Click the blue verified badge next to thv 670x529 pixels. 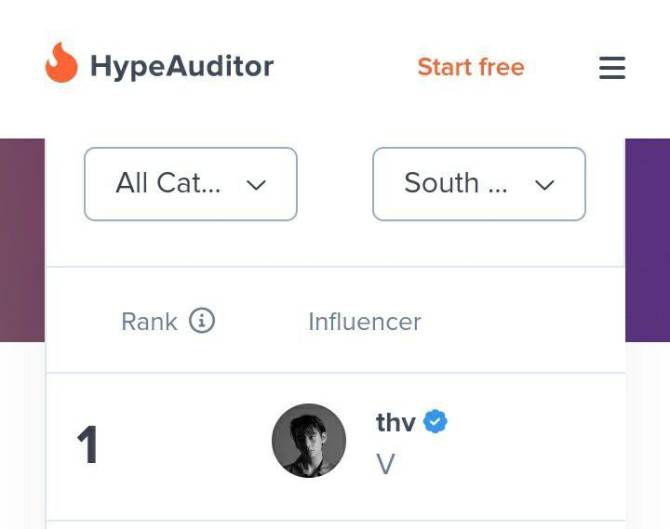click(435, 421)
